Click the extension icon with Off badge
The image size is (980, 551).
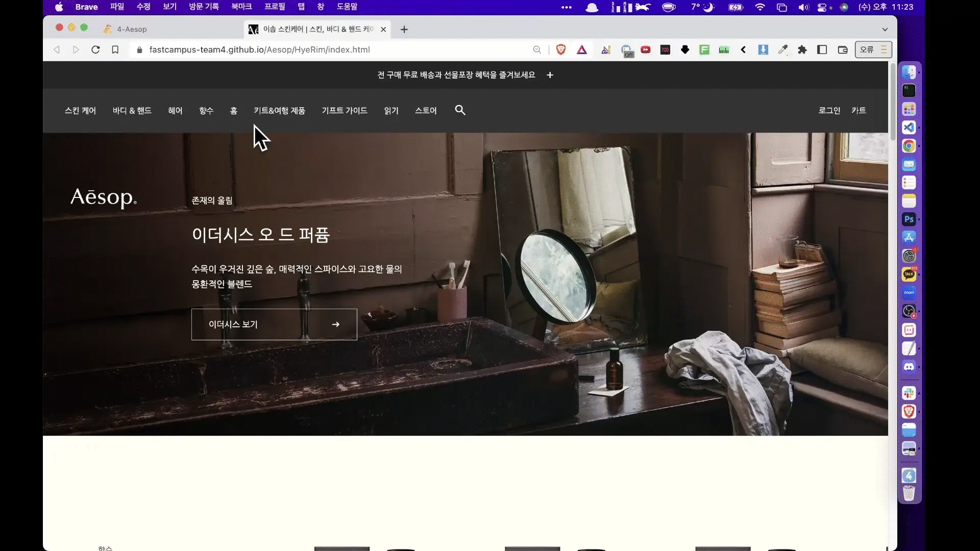[x=627, y=51]
